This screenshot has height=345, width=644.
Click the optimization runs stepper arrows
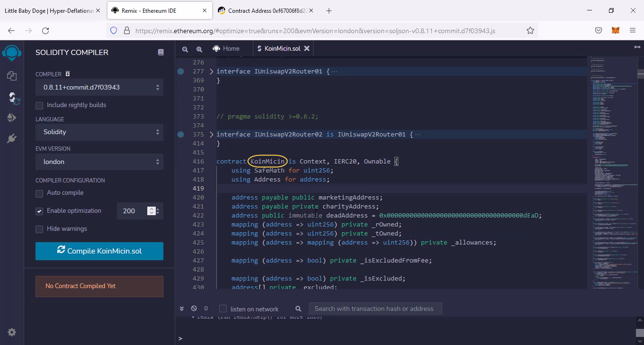[152, 211]
